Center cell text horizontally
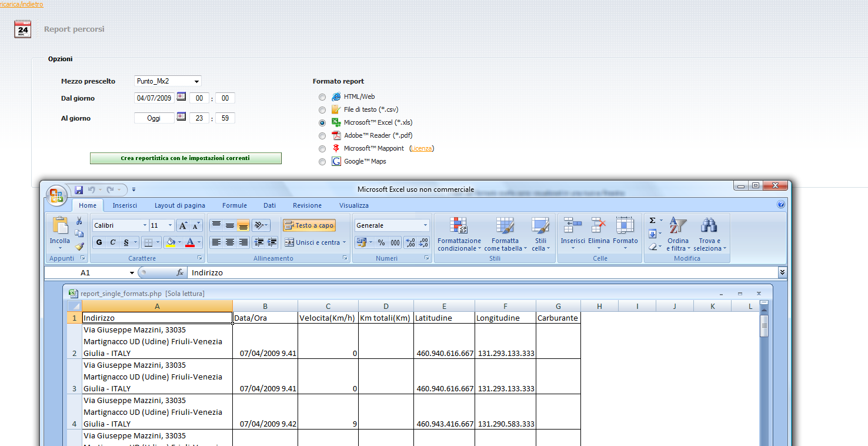 (230, 242)
